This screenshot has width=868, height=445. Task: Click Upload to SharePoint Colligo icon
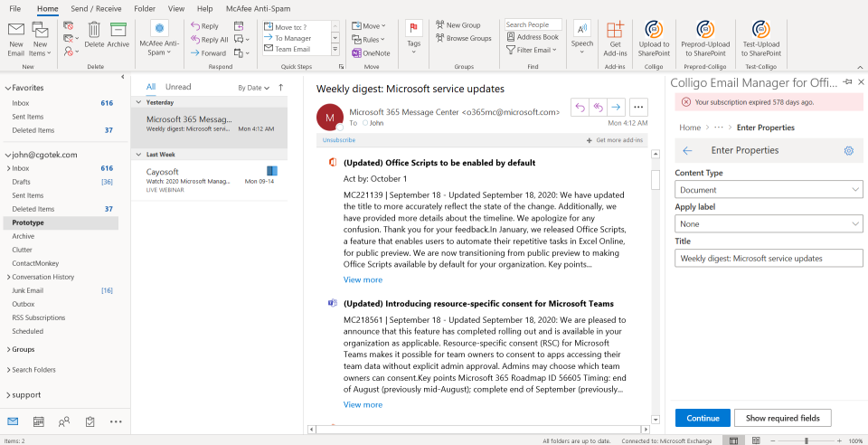(x=655, y=39)
